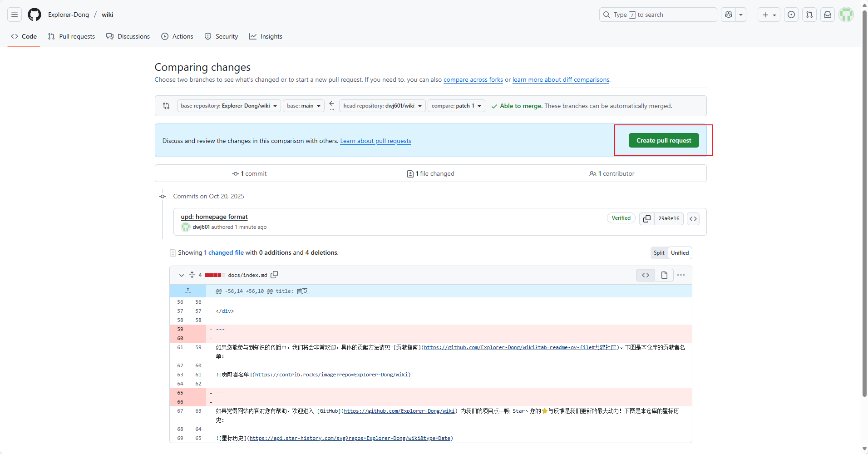The image size is (868, 454).
Task: Browse repository at commit 29a0e16
Action: 693,219
